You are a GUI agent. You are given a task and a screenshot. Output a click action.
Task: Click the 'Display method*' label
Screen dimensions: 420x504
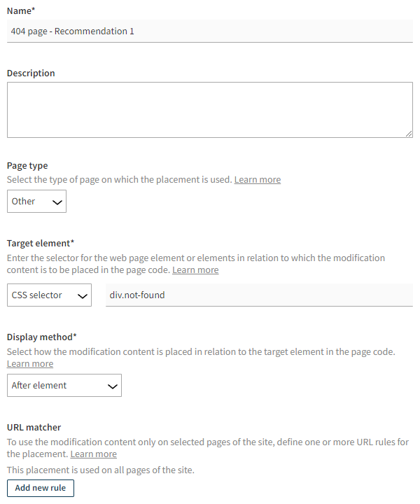(x=42, y=338)
